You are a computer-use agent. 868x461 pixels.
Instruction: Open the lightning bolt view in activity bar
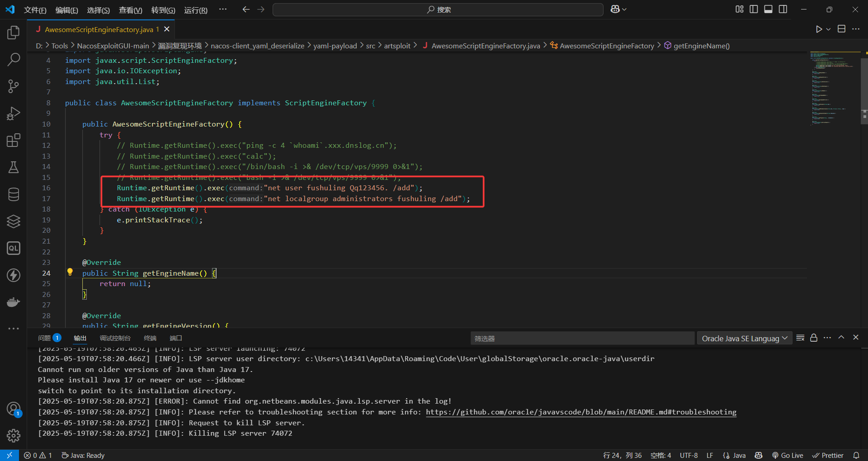(14, 275)
